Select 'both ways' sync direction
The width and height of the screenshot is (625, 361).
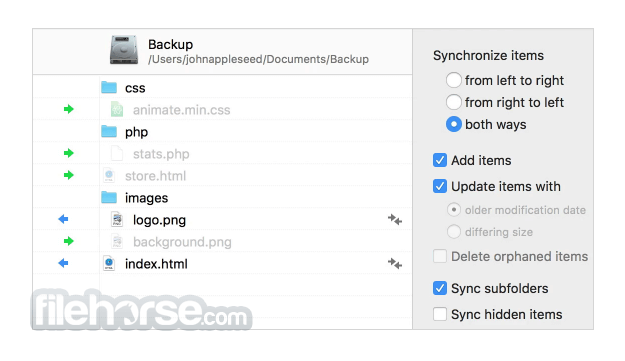coord(454,124)
